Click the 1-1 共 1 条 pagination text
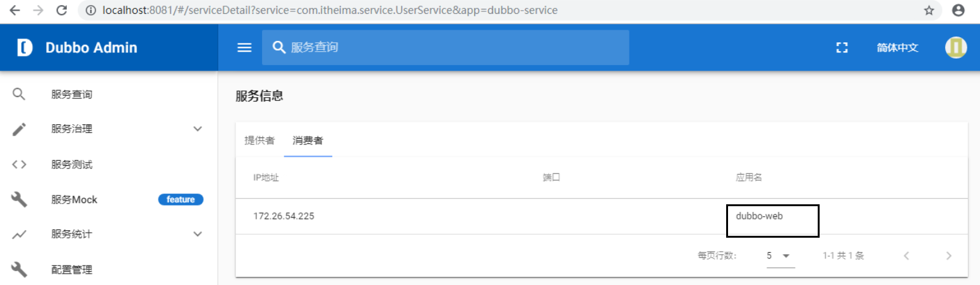The height and width of the screenshot is (285, 980). coord(844,256)
